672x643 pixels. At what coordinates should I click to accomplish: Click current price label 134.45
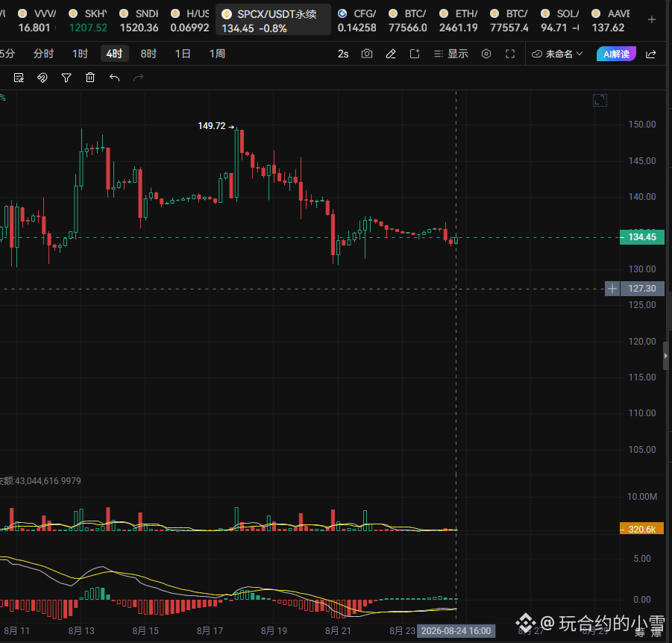click(642, 237)
